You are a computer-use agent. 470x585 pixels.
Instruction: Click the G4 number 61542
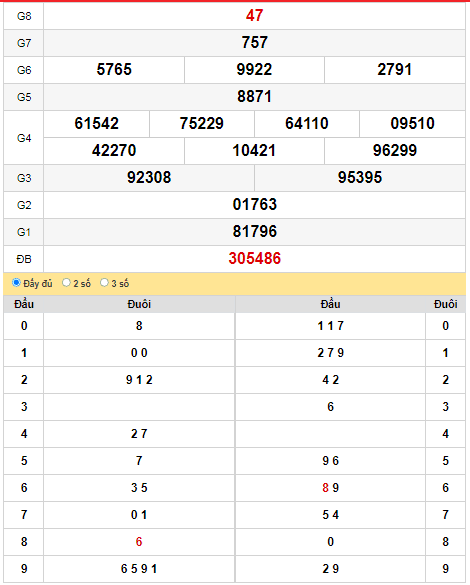(97, 123)
